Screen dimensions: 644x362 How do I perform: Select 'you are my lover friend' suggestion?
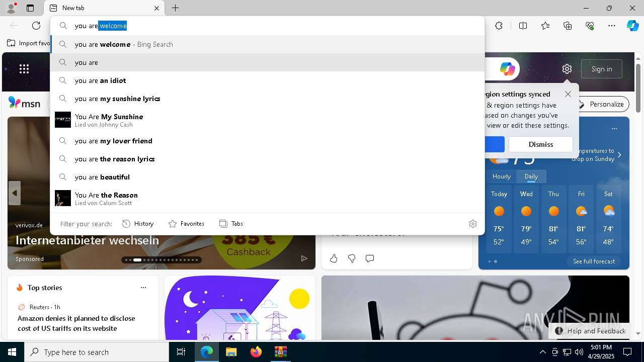pyautogui.click(x=267, y=141)
